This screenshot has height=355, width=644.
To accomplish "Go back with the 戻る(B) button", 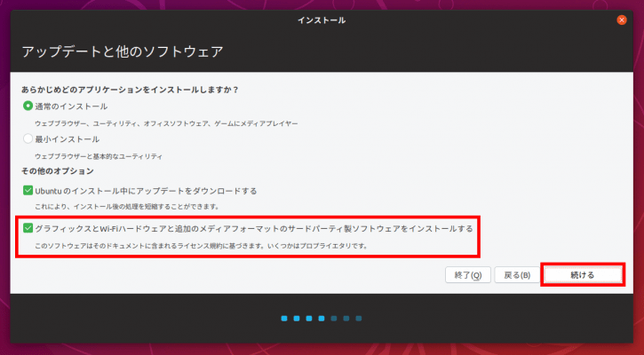I will point(517,275).
